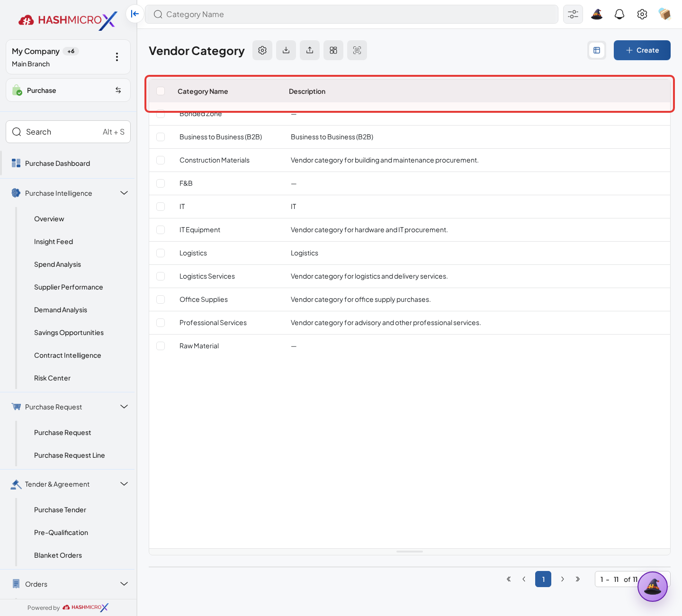Select the Office Supplies row checkbox
Screen dimensions: 682x616
tap(161, 299)
